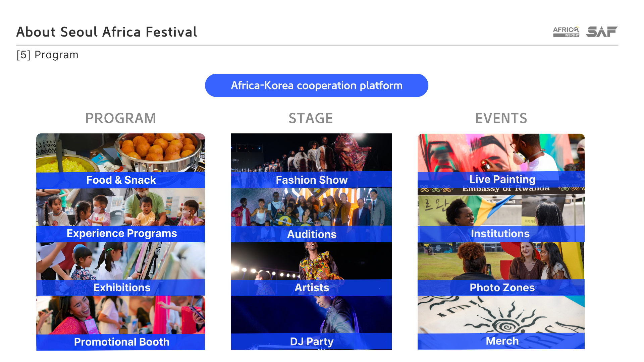Click the STAGE column heading
The width and height of the screenshot is (644, 362).
coord(311,118)
